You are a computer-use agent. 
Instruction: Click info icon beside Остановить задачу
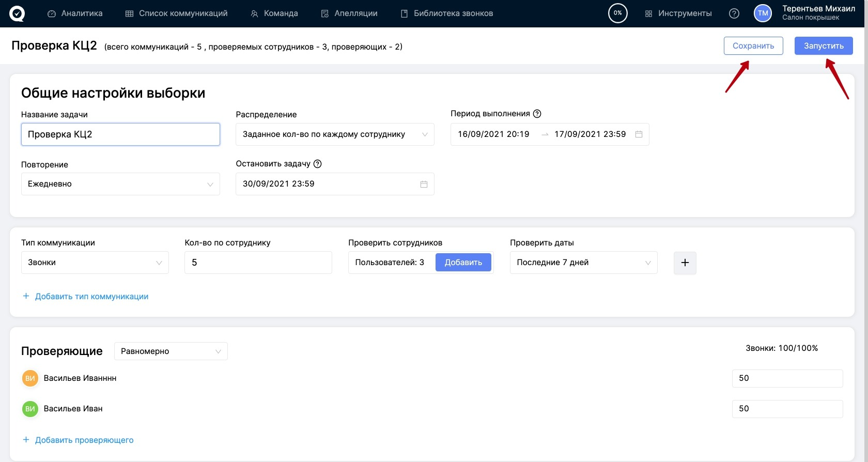pyautogui.click(x=318, y=164)
